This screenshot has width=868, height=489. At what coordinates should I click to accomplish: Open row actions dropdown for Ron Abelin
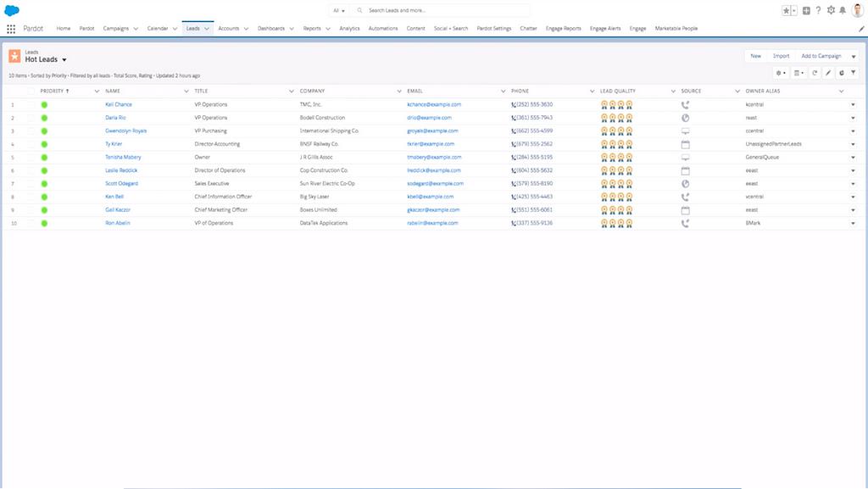coord(853,223)
